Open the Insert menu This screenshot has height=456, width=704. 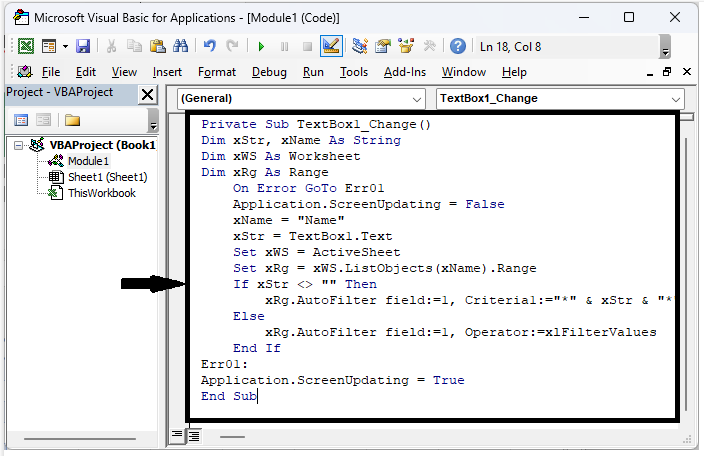(x=167, y=72)
